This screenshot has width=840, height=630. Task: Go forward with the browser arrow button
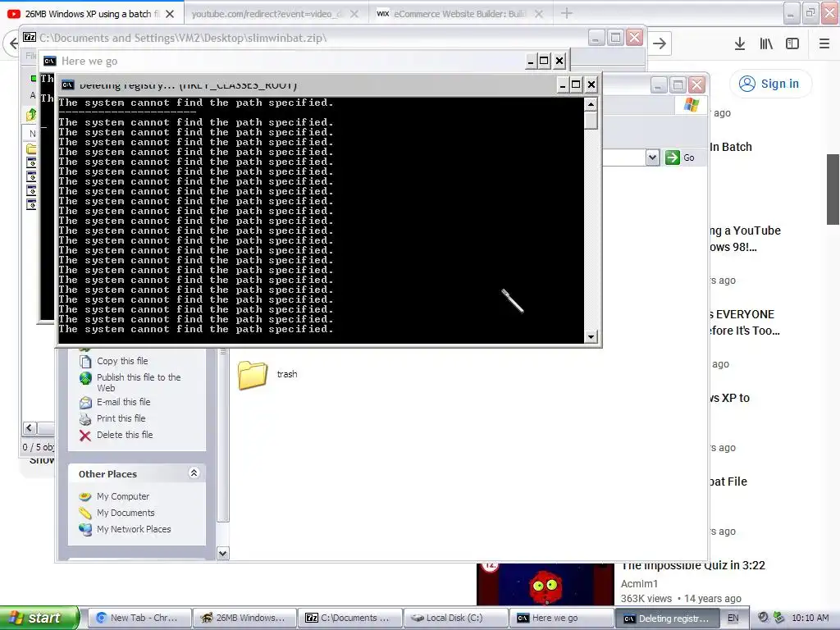tap(660, 43)
